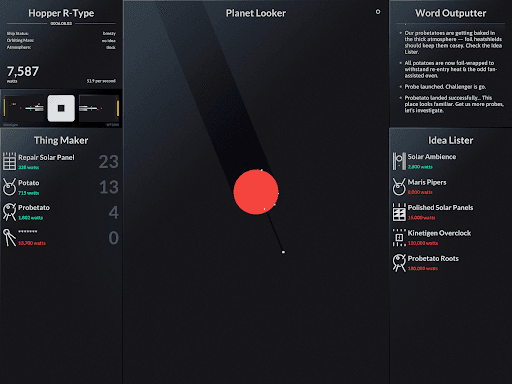
Task: Select the Repair Solar Panel label
Action: pos(46,157)
